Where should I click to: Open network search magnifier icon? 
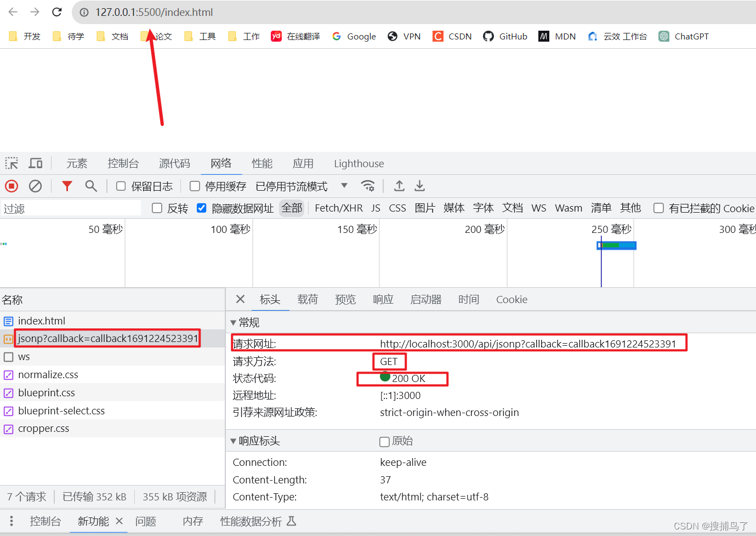pos(91,186)
